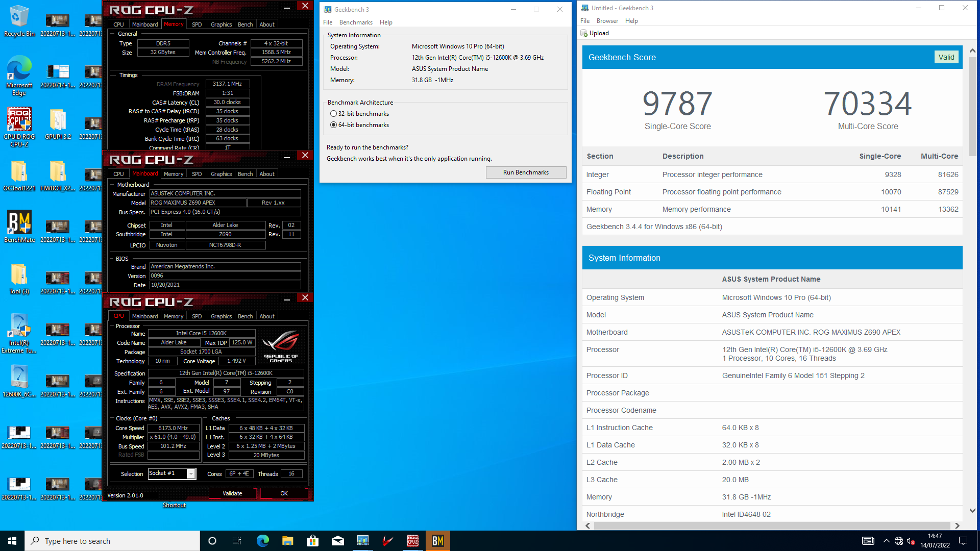Click the DRAM Frequency 3137.1 MHz value
This screenshot has width=980, height=551.
[x=228, y=84]
